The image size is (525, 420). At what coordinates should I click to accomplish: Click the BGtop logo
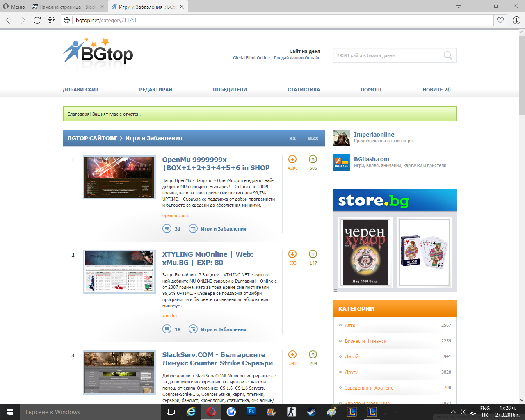(98, 52)
